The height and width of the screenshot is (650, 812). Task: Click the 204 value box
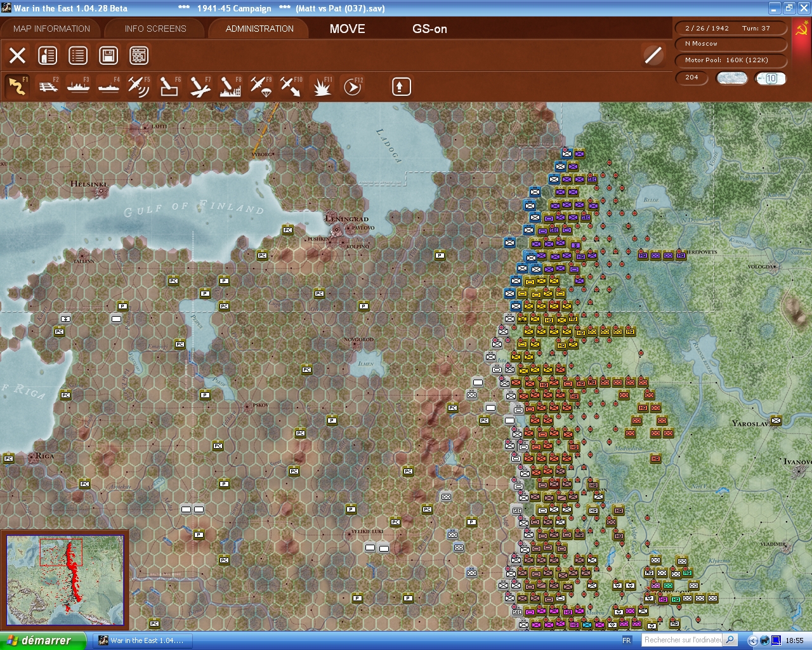pyautogui.click(x=693, y=78)
